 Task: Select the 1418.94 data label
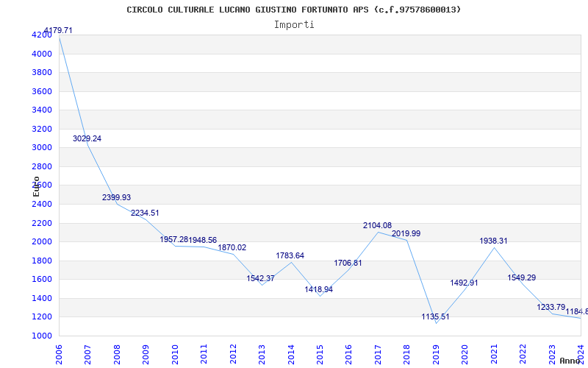319,289
